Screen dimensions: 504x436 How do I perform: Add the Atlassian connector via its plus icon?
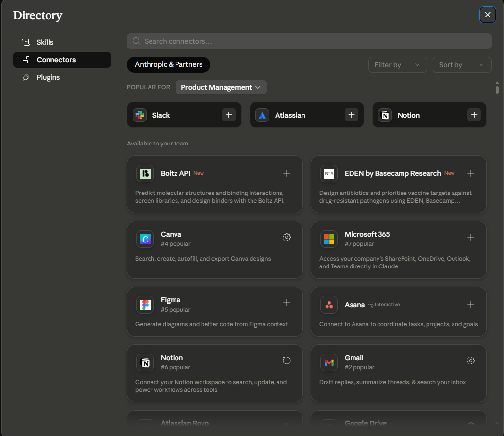(352, 115)
